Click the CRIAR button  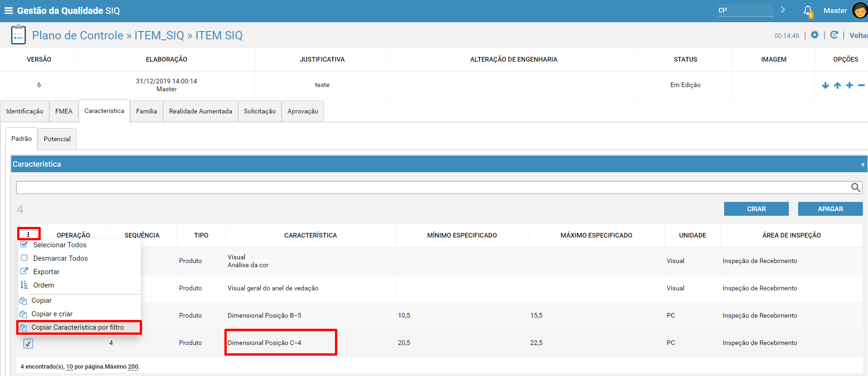[756, 209]
